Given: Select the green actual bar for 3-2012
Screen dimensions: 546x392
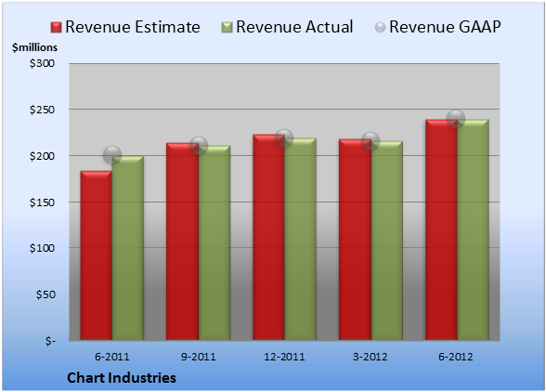Looking at the screenshot, I should pos(387,241).
